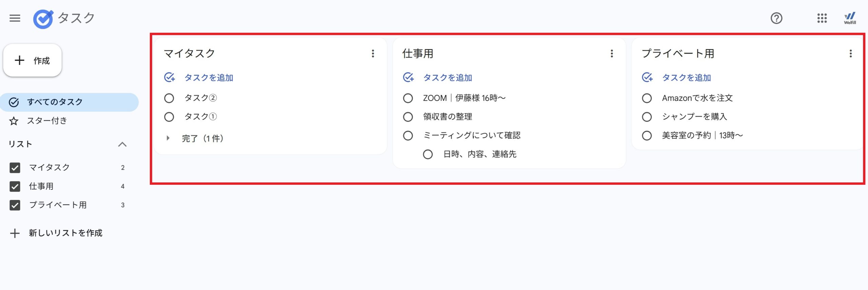Click 新しいリストを作成 link
The height and width of the screenshot is (290, 868).
[65, 233]
